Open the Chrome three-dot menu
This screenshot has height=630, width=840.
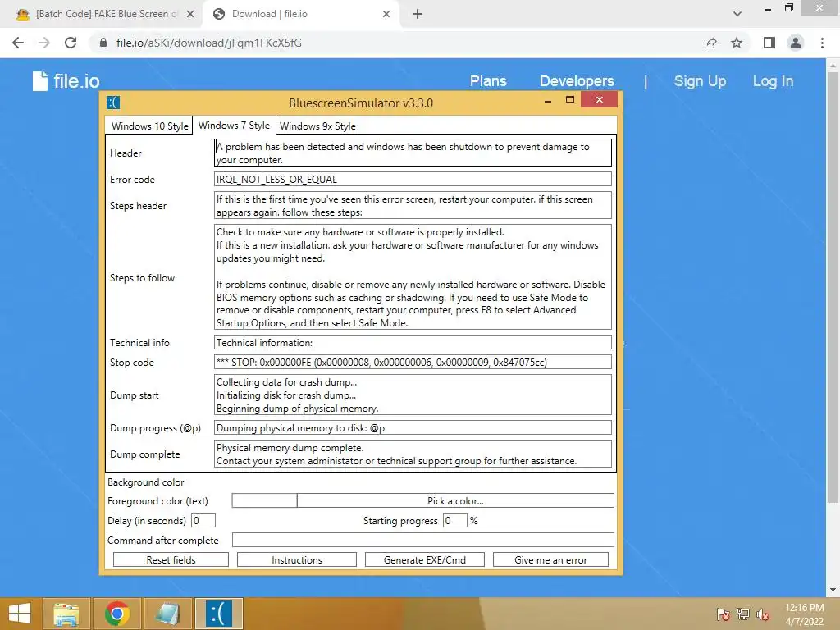(822, 43)
